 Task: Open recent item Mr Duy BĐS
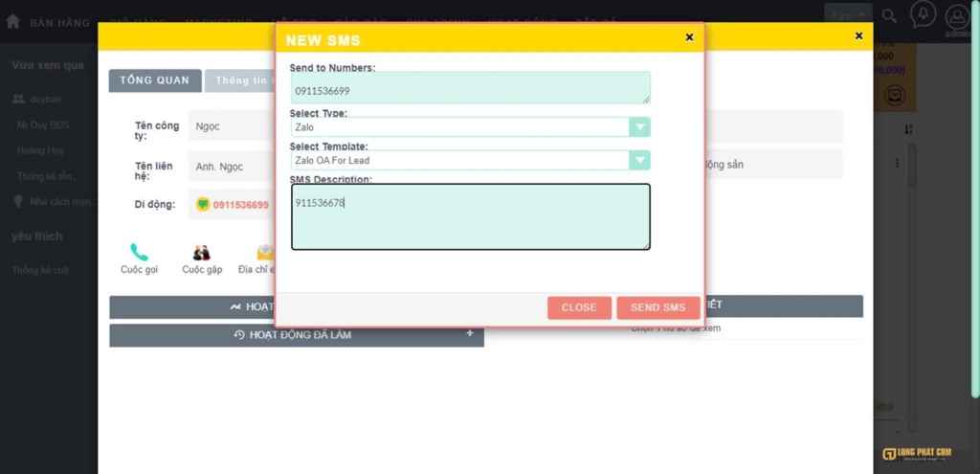43,125
